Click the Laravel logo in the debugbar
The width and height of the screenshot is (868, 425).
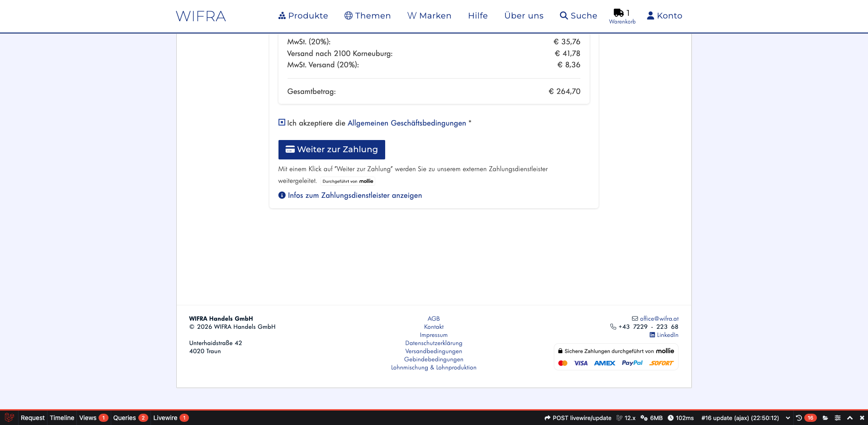9,418
